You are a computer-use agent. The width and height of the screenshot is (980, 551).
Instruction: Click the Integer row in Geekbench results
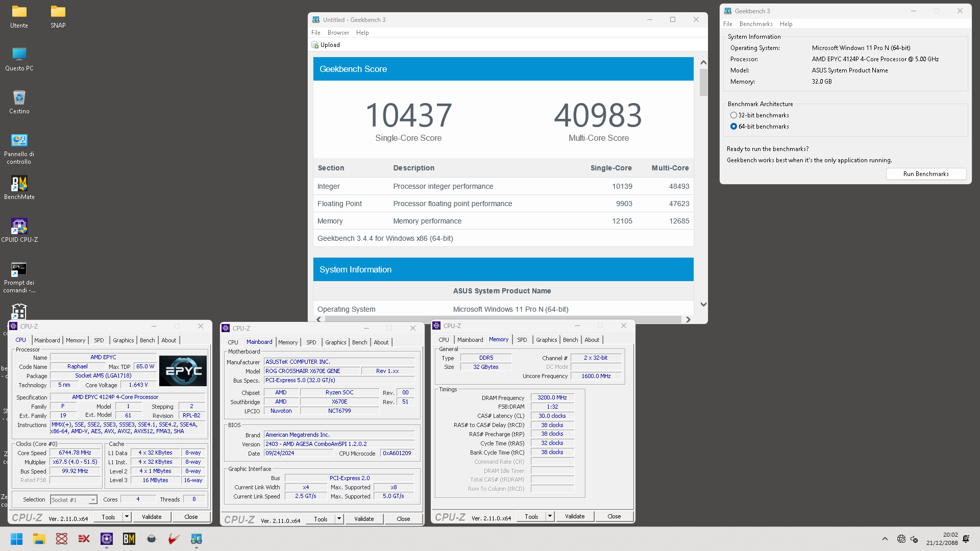click(503, 186)
